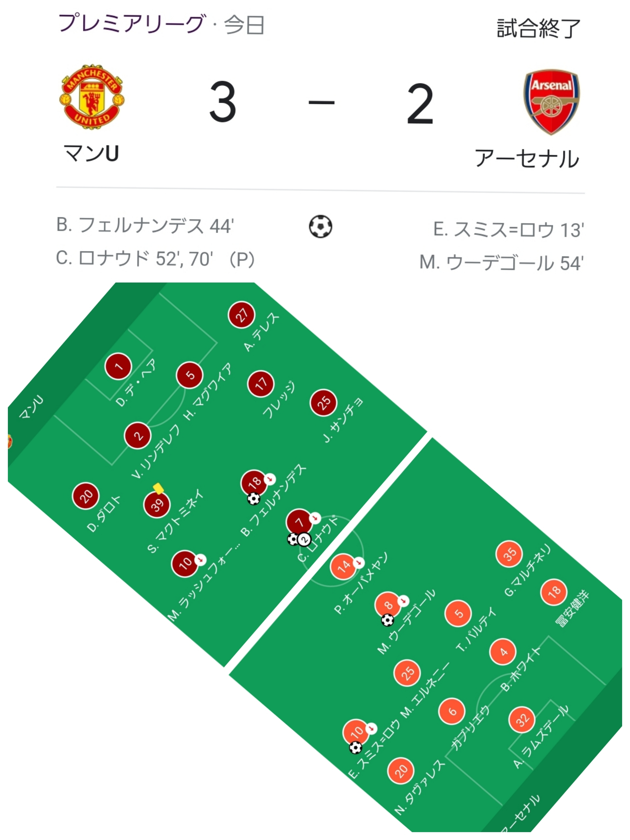The image size is (630, 840).
Task: Click the マンU team name
Action: [x=91, y=154]
